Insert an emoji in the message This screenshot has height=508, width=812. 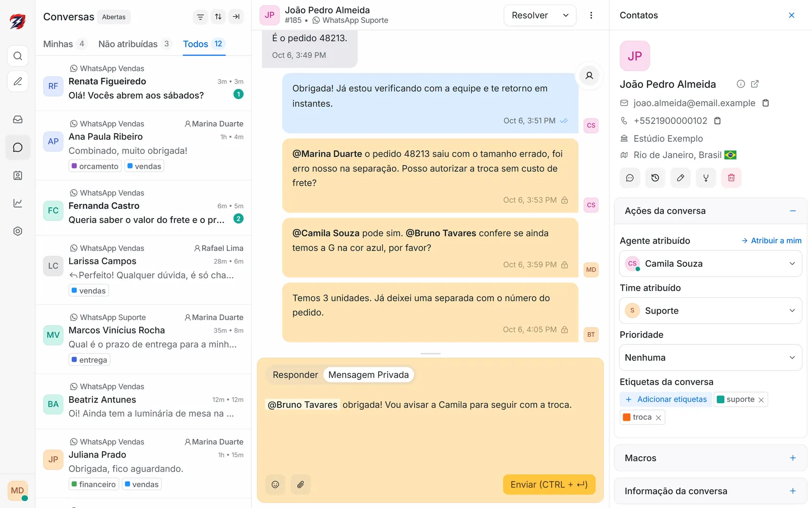(275, 485)
